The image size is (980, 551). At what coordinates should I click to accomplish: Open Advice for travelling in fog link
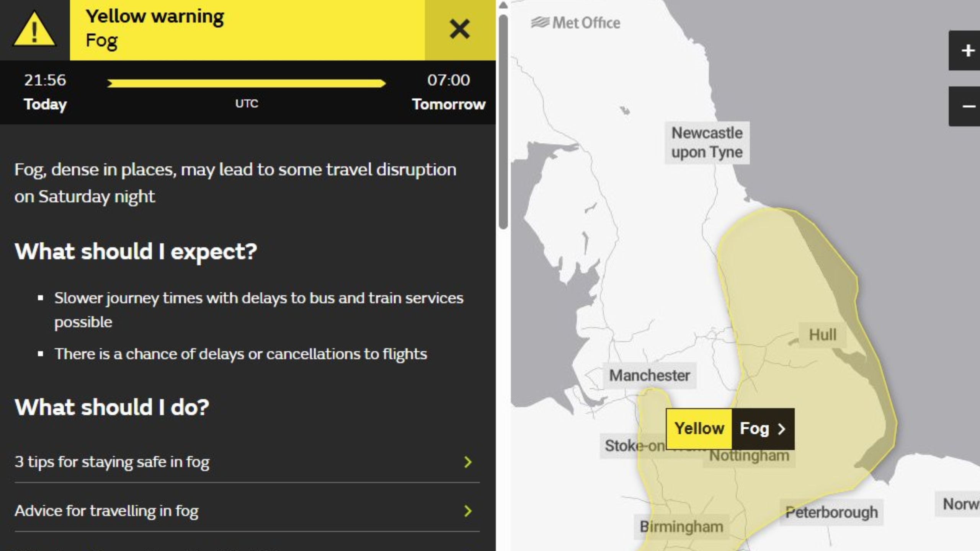coord(106,511)
